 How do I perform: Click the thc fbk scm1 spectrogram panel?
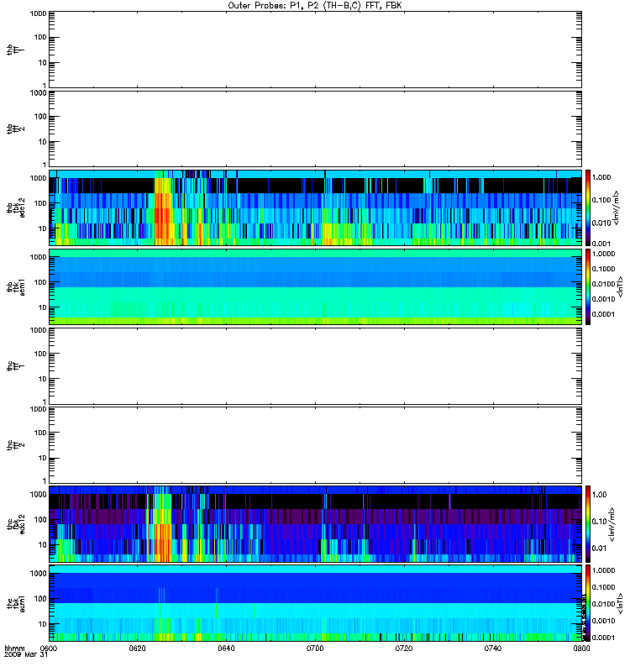(x=316, y=603)
